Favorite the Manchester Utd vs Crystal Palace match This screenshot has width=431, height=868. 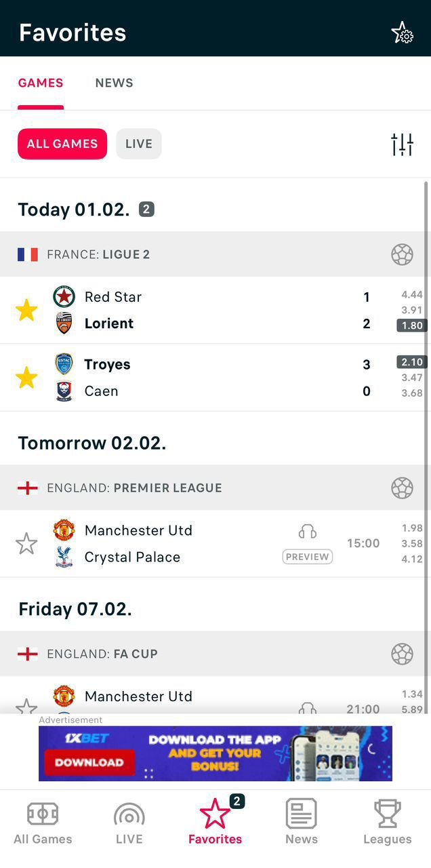[26, 543]
